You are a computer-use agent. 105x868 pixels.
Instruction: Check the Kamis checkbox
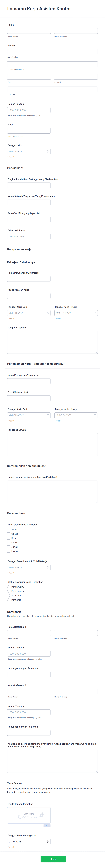click(9, 543)
